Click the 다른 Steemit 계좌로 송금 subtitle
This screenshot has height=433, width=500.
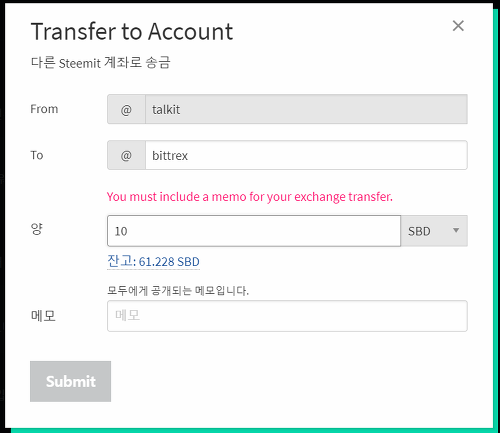pyautogui.click(x=100, y=63)
